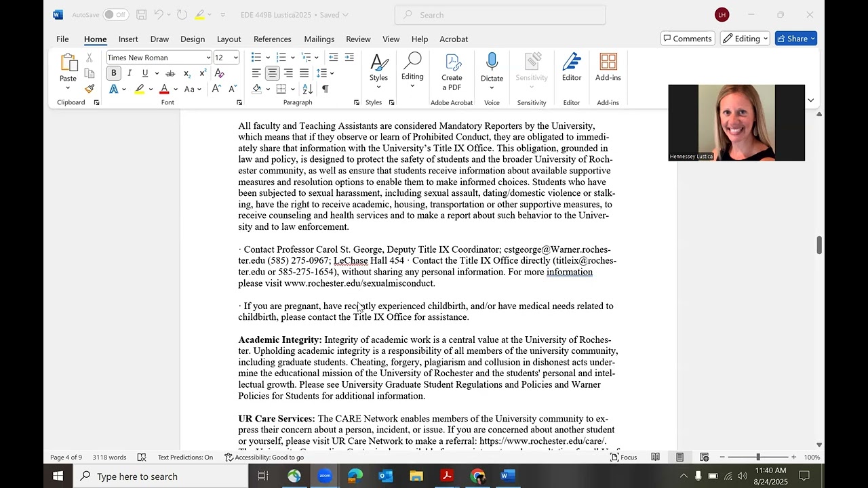Click the Cut scissors icon
Screen dimensions: 868x488
point(89,58)
